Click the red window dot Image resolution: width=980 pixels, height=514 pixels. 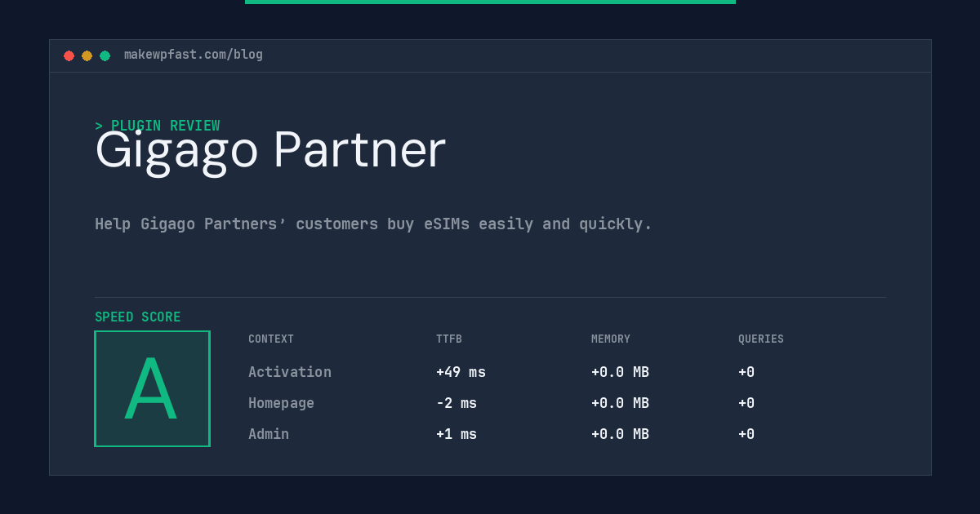click(x=69, y=55)
